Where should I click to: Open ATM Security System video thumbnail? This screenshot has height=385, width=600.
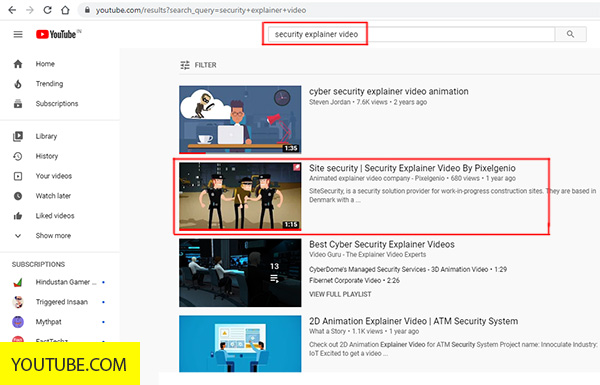pyautogui.click(x=240, y=344)
